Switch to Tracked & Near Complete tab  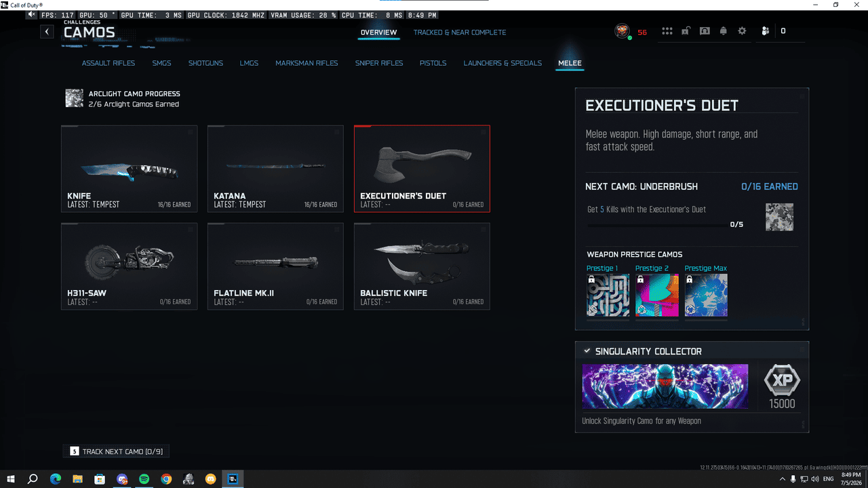tap(460, 33)
